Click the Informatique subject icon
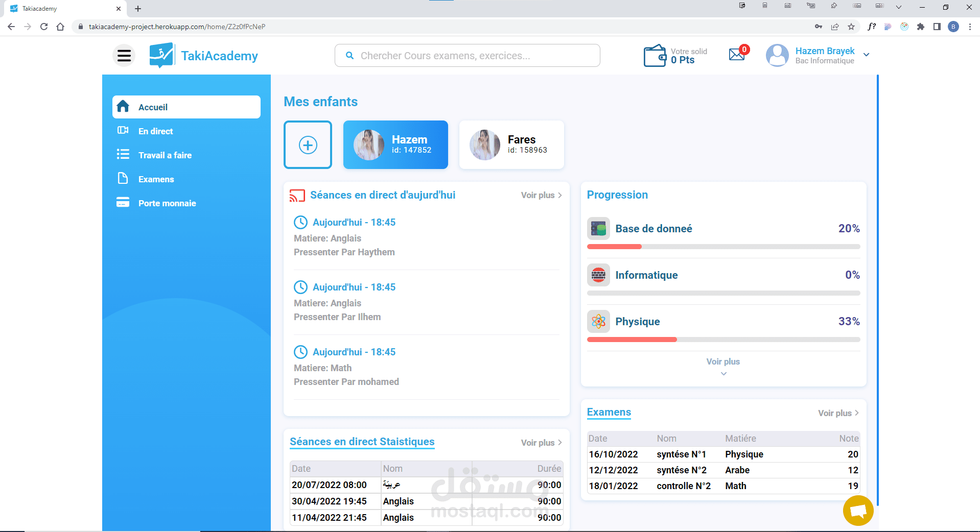980x532 pixels. (x=598, y=275)
